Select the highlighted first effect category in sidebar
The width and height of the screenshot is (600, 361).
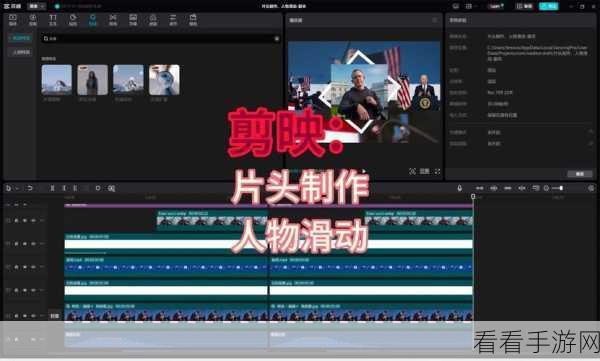pos(21,38)
